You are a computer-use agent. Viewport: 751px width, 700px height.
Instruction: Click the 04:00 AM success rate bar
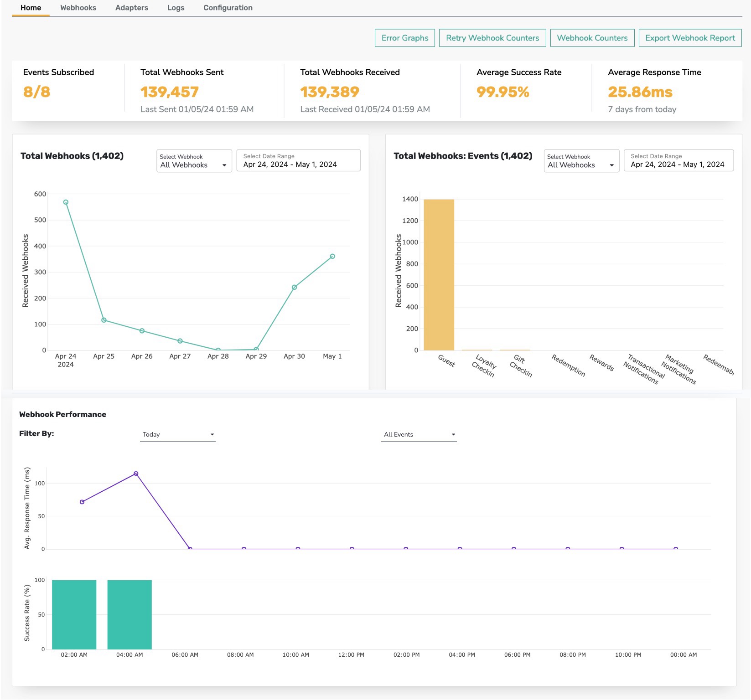[129, 615]
